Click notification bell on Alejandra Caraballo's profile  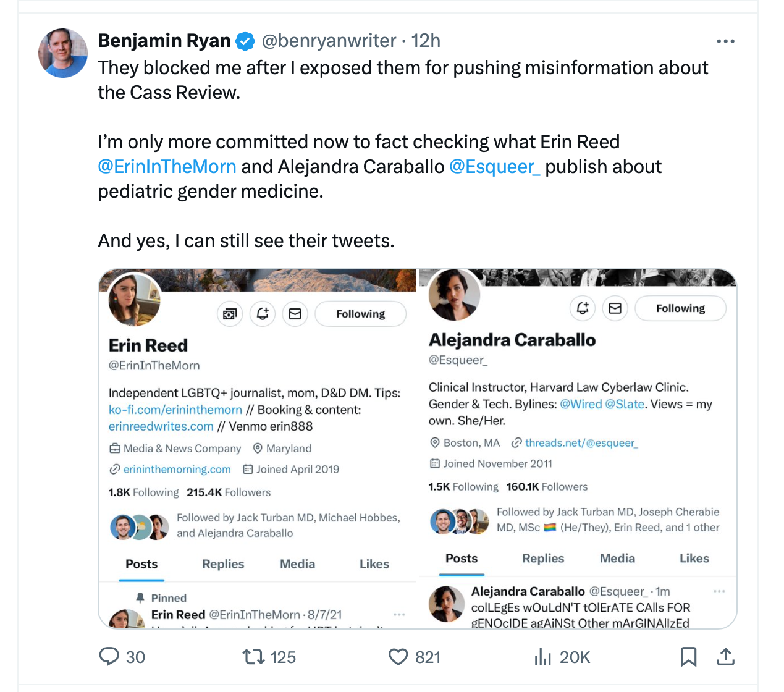click(x=582, y=308)
